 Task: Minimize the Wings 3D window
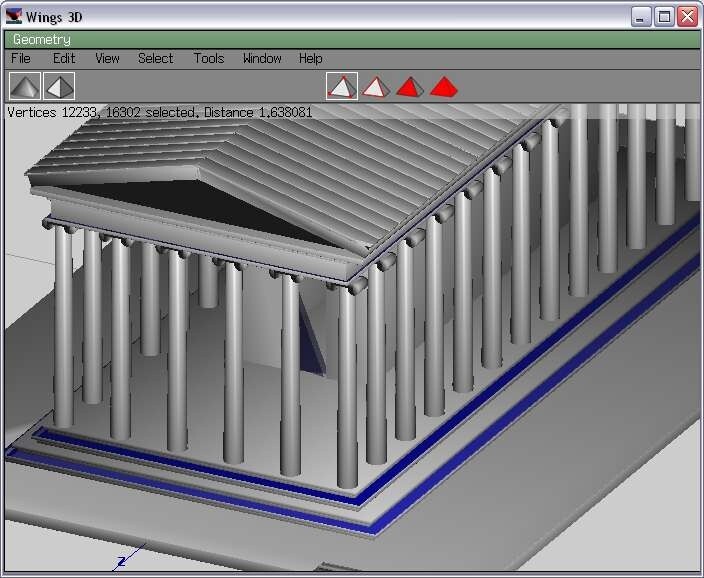point(641,16)
